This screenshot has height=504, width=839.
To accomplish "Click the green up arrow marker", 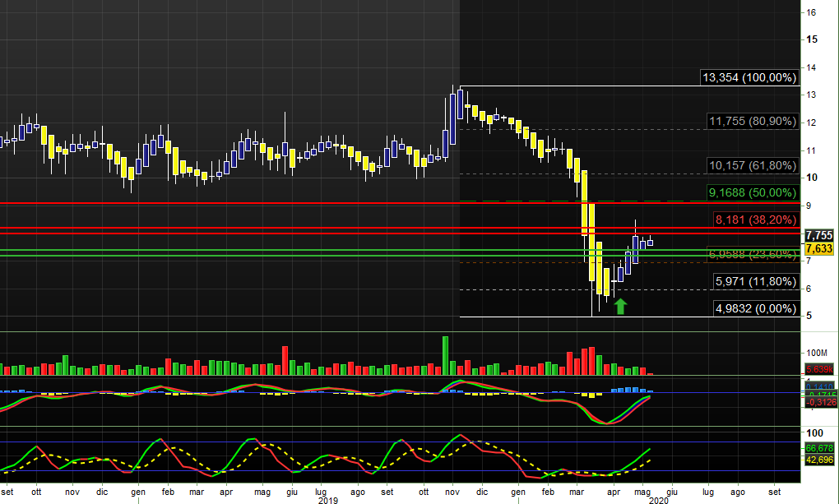I will (x=620, y=306).
